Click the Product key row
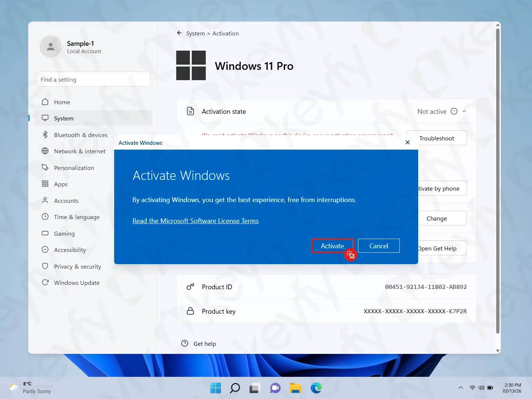The image size is (532, 399). coord(326,311)
